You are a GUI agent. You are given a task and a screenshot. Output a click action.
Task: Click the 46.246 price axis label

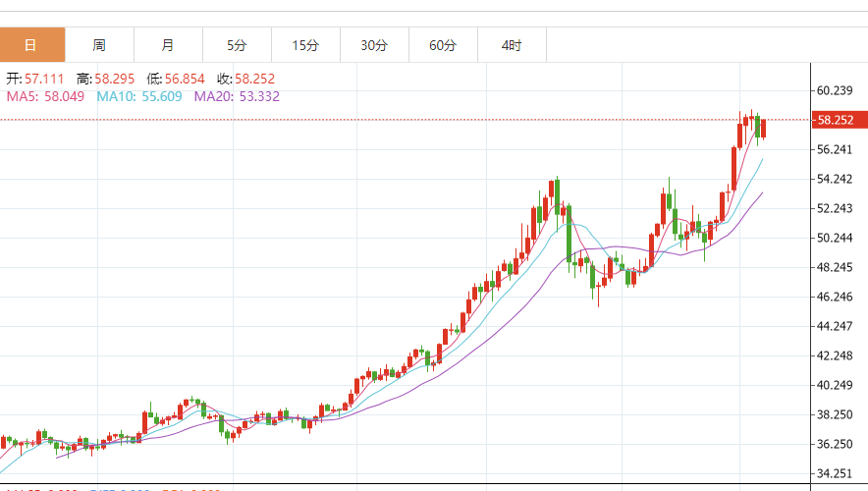835,297
